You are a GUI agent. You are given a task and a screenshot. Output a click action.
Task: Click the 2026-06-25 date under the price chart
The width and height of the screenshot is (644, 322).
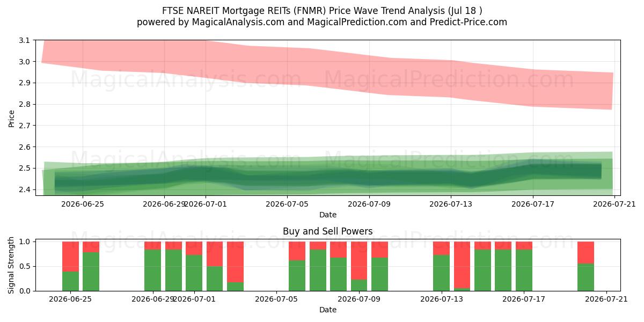point(83,204)
